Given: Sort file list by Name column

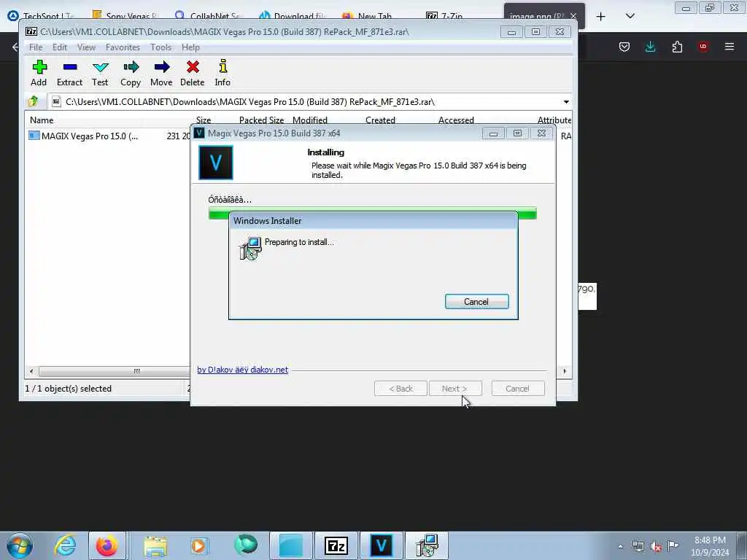Looking at the screenshot, I should tap(42, 120).
